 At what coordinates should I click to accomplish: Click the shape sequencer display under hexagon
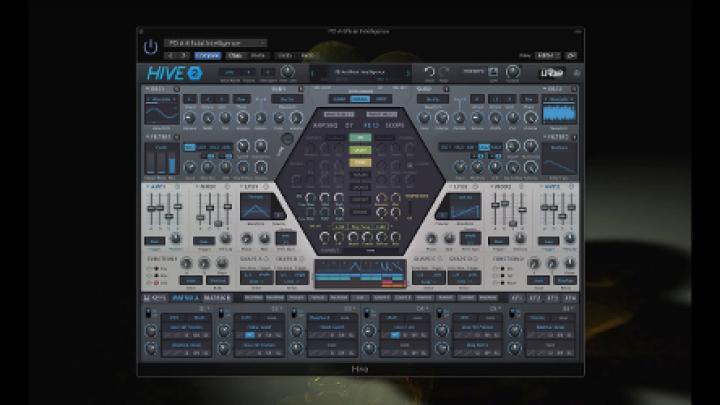click(360, 274)
